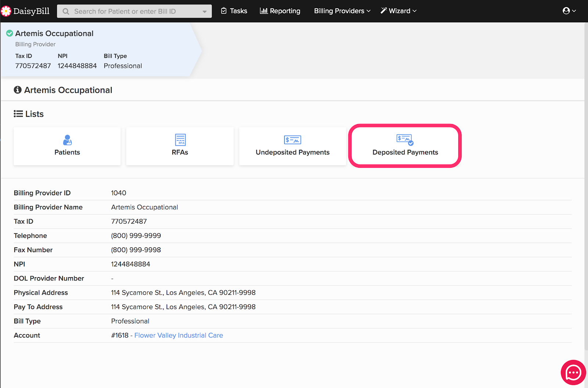Open the Patients list card icon

[x=67, y=140]
